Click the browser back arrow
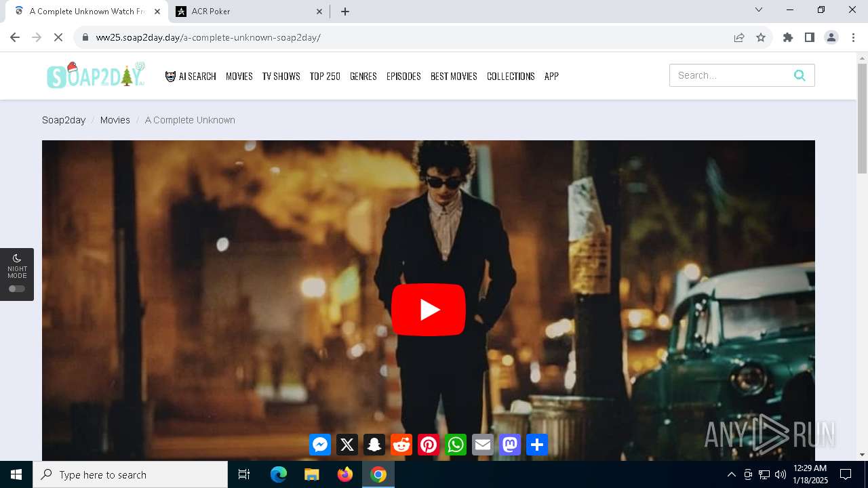 pyautogui.click(x=15, y=37)
